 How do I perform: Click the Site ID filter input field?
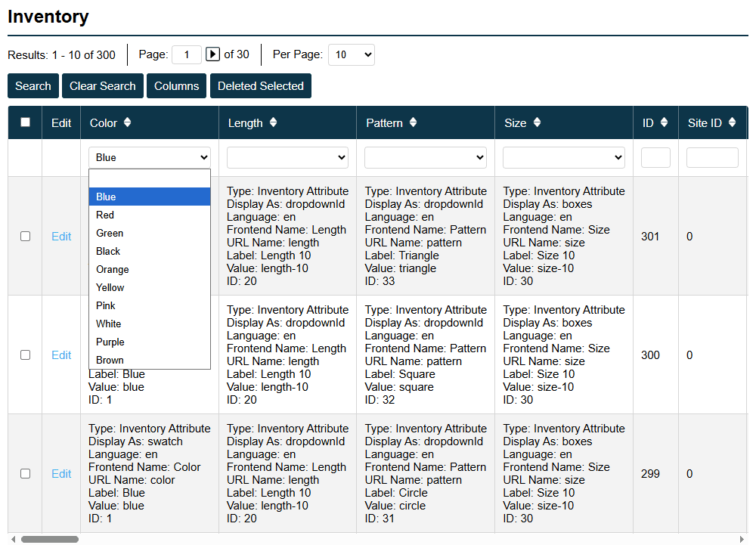point(713,157)
